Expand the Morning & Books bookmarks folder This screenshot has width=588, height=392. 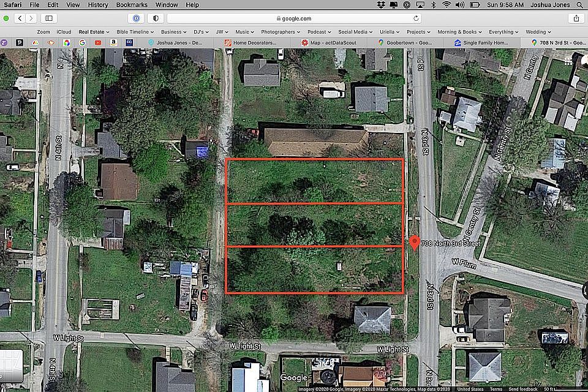pyautogui.click(x=459, y=32)
